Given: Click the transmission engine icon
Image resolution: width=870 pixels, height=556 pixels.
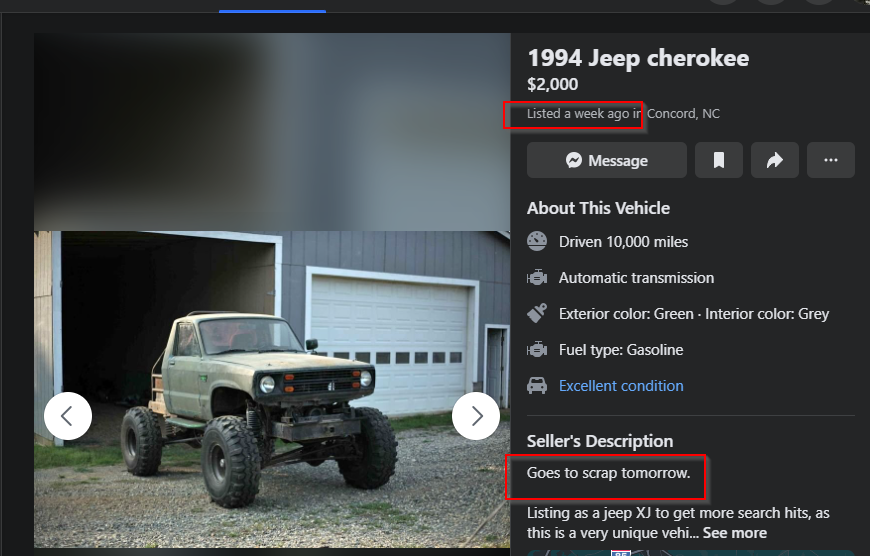Looking at the screenshot, I should tap(537, 277).
